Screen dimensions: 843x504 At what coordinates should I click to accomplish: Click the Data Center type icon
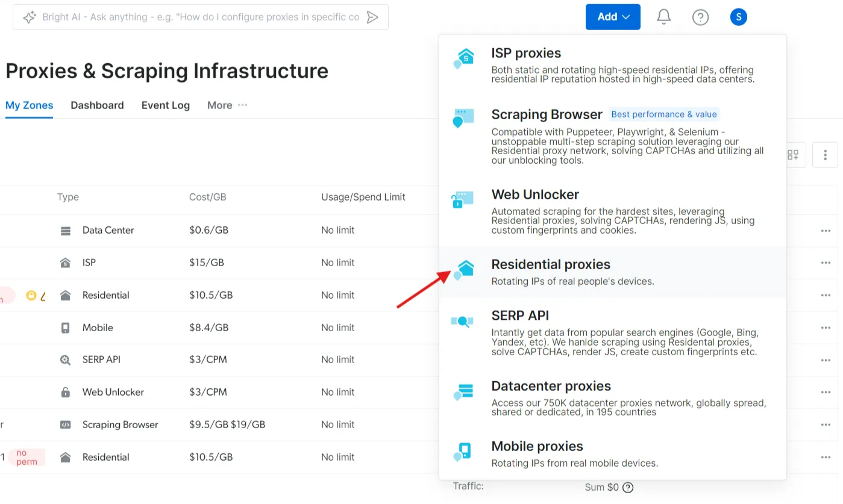tap(66, 231)
